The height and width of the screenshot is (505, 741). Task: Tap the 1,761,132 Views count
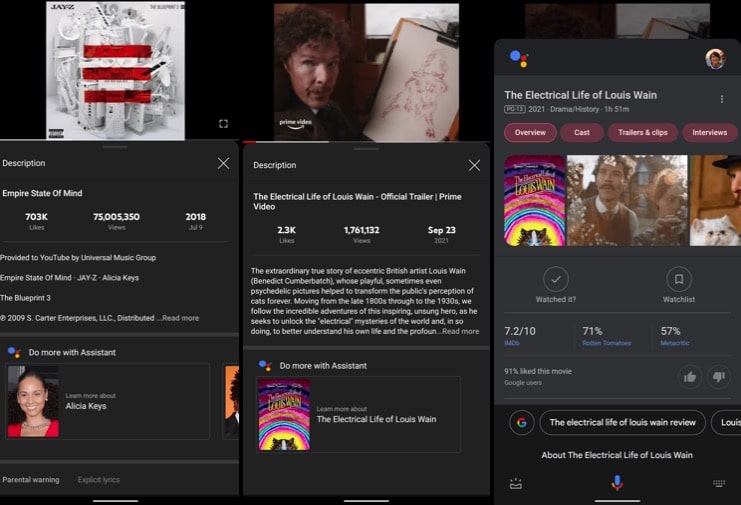click(362, 234)
